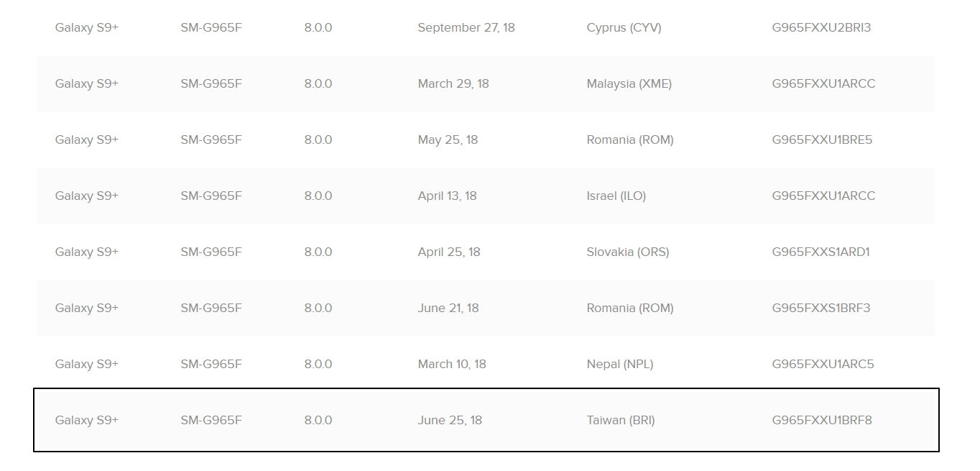Select the June 25, 18 date
Image resolution: width=980 pixels, height=471 pixels.
point(449,421)
